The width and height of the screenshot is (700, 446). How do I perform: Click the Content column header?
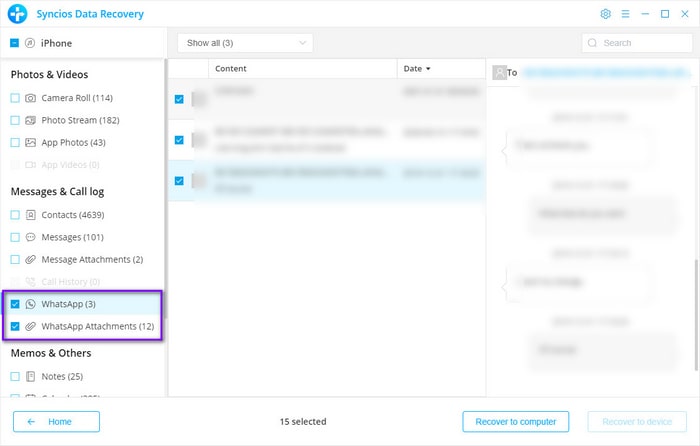pos(231,69)
